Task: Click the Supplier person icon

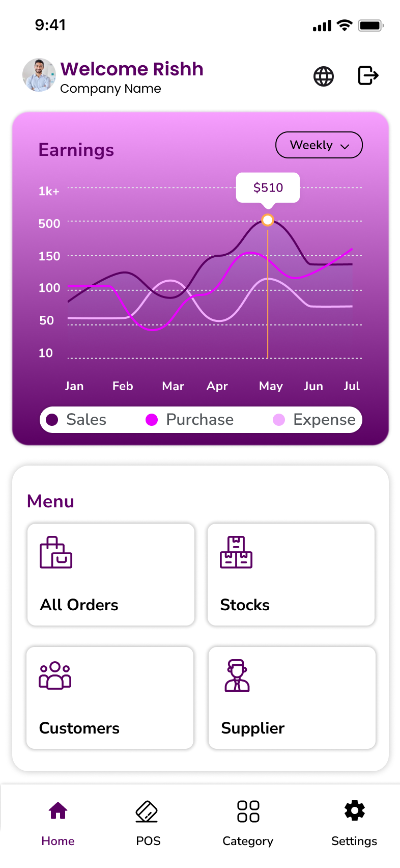Action: coord(237,675)
